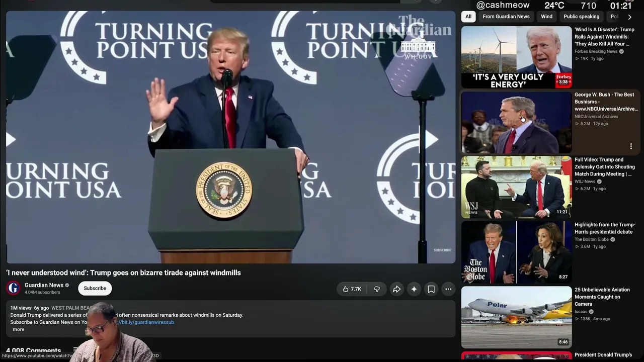Visit The Boston Globe channel
The image size is (644, 362).
pyautogui.click(x=592, y=239)
